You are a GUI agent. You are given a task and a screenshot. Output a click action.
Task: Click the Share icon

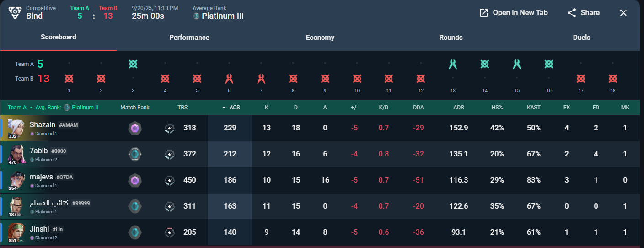point(572,13)
